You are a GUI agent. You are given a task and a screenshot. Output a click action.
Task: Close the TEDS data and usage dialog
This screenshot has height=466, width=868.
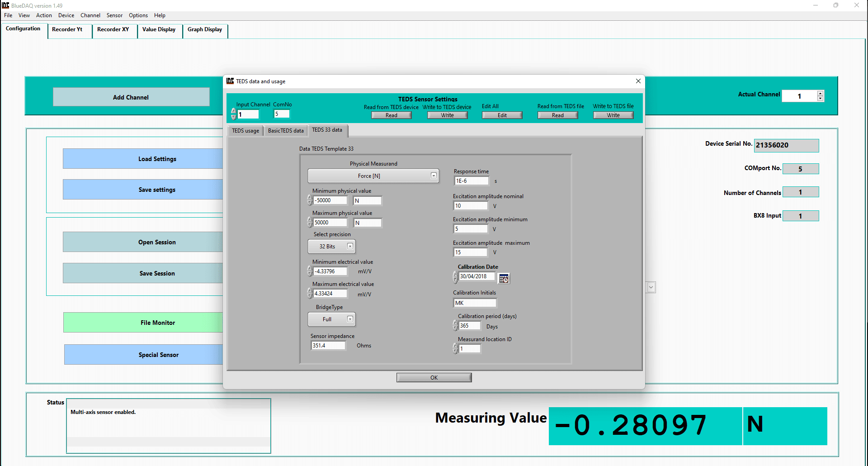click(638, 81)
